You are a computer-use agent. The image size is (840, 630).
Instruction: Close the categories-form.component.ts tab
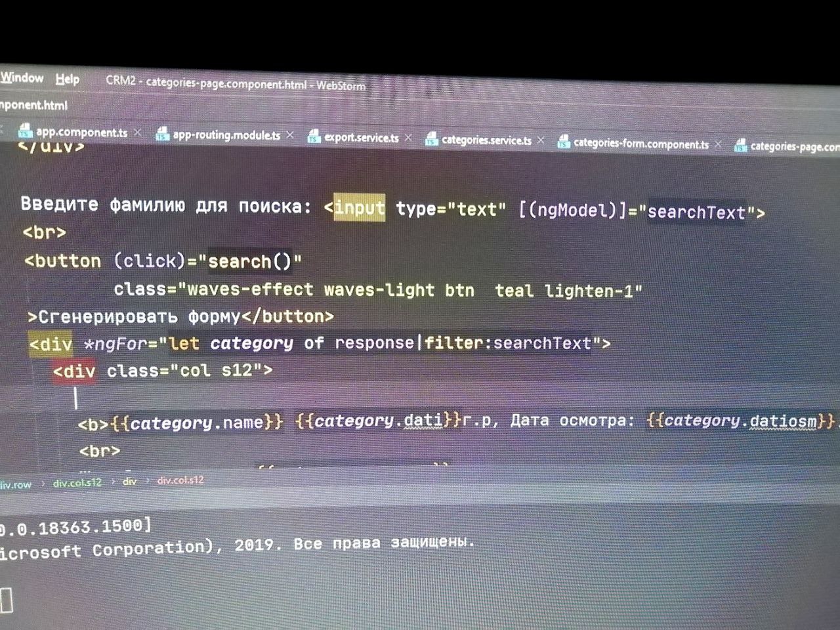click(x=718, y=144)
